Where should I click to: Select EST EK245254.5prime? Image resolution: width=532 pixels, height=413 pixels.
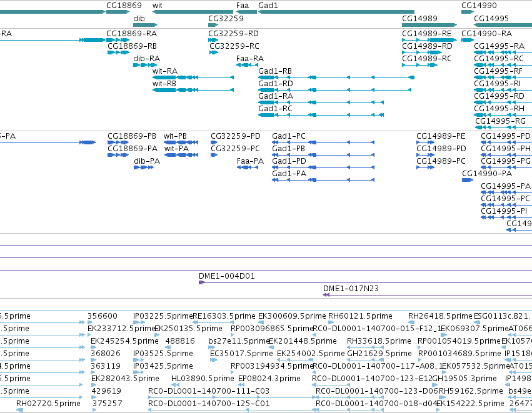click(93, 347)
